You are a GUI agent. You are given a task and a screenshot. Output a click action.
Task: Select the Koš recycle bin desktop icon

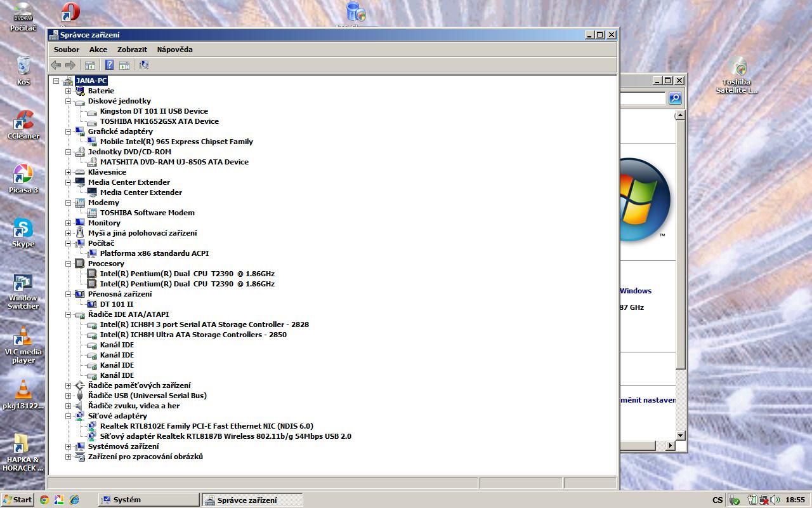(x=23, y=70)
